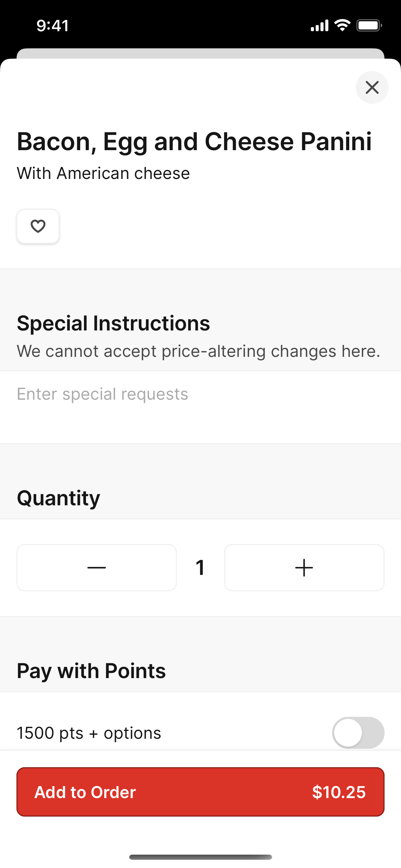Favorite this panini using the heart icon

[x=38, y=227]
